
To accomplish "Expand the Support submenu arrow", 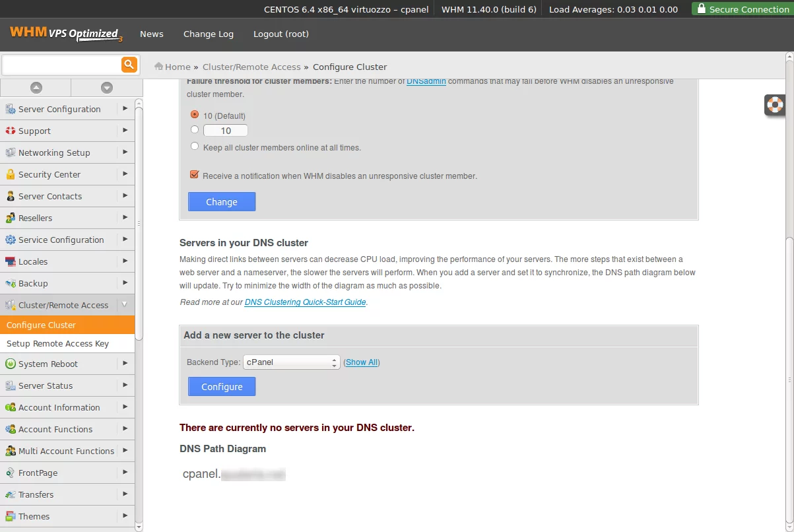I will pos(125,130).
